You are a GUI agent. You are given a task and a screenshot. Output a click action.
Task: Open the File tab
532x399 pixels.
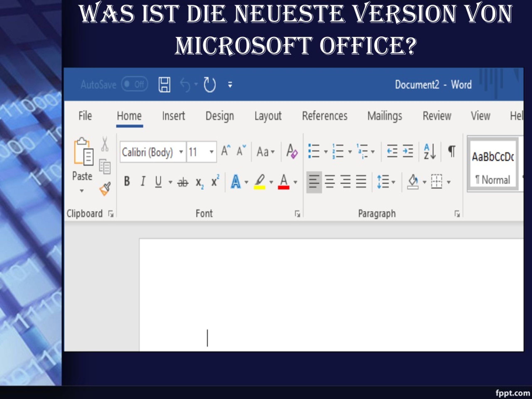(x=85, y=116)
